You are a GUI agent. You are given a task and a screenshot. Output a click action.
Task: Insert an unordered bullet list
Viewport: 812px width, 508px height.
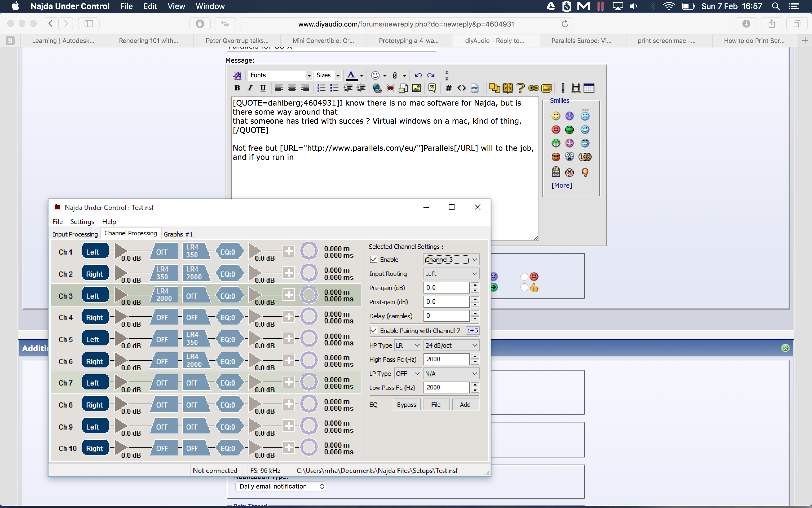[334, 88]
